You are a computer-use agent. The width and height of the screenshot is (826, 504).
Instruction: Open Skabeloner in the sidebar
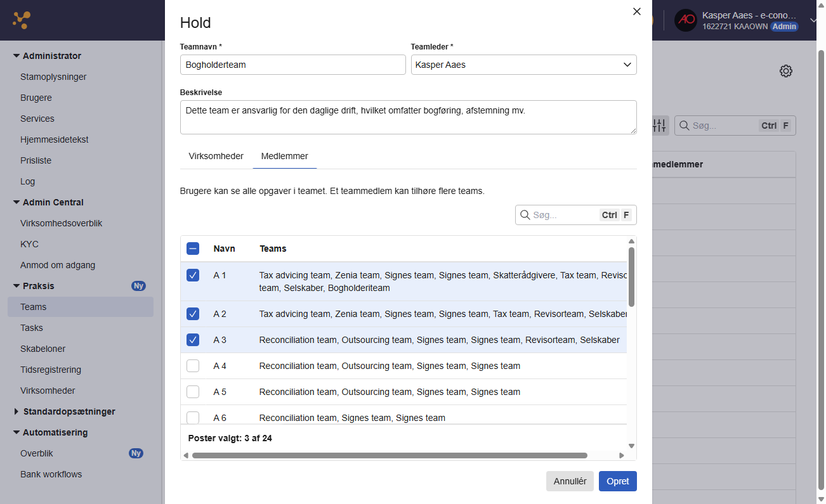(43, 349)
